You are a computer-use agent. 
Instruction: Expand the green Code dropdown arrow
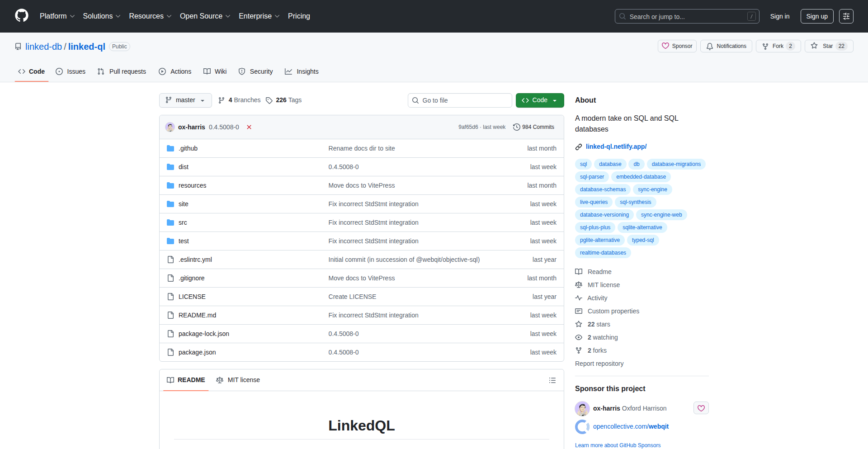(554, 100)
